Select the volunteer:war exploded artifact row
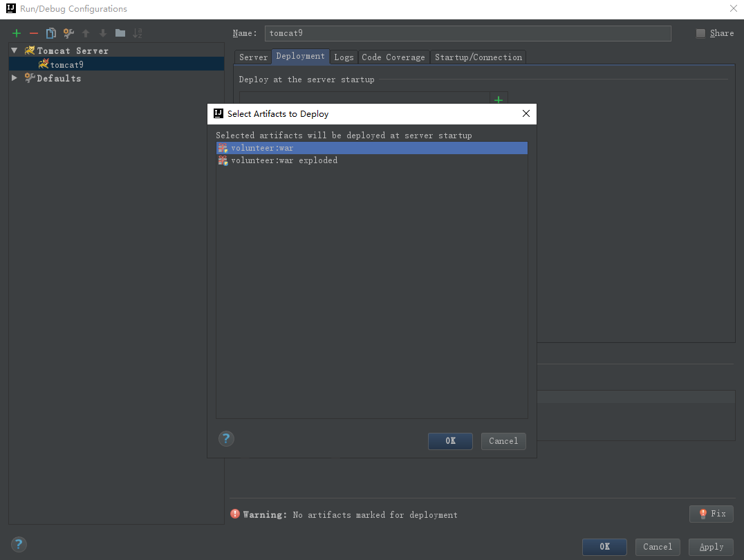This screenshot has width=744, height=560. (372, 160)
